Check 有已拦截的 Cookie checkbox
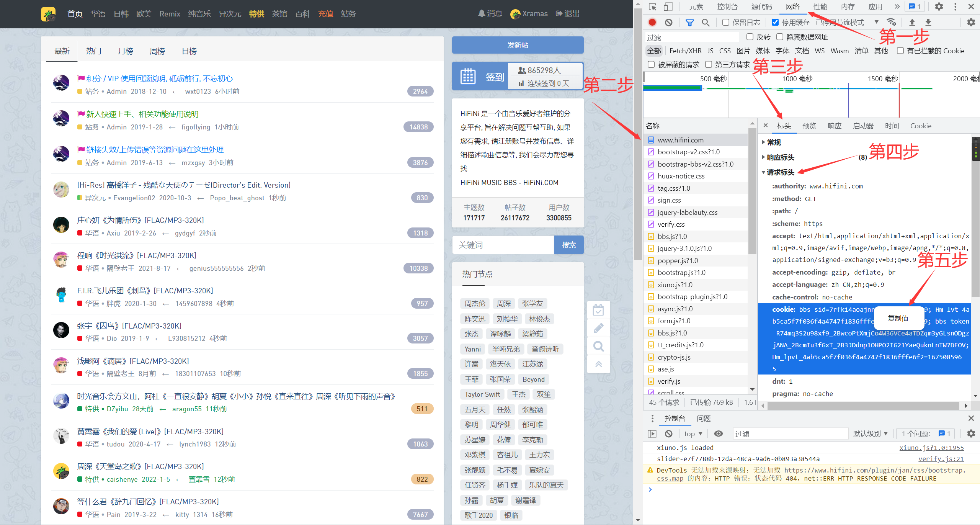 pyautogui.click(x=900, y=51)
